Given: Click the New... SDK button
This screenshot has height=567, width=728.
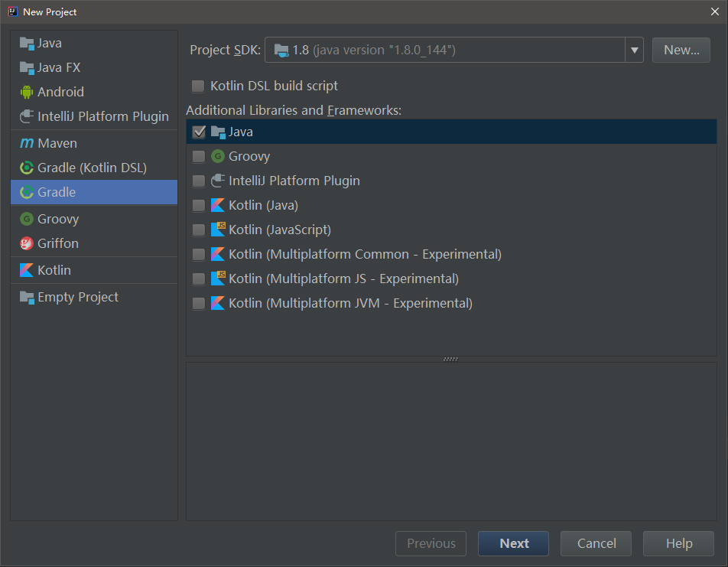Looking at the screenshot, I should pyautogui.click(x=681, y=51).
